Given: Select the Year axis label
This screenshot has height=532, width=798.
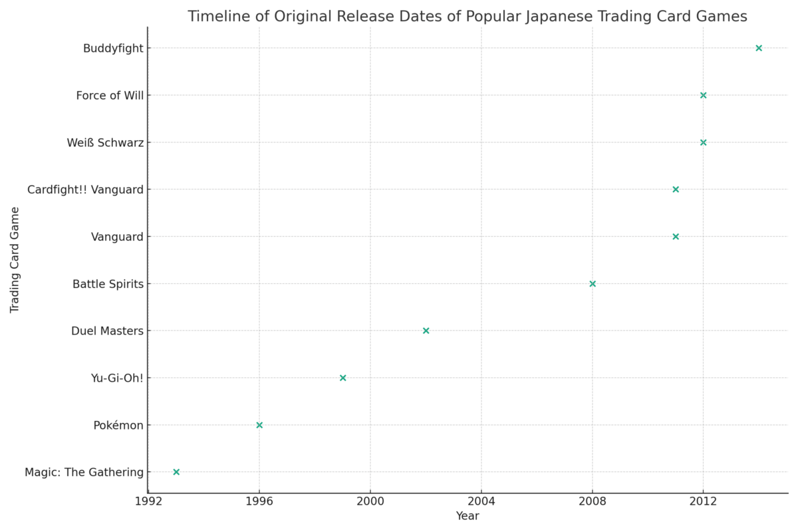Looking at the screenshot, I should coord(467,515).
